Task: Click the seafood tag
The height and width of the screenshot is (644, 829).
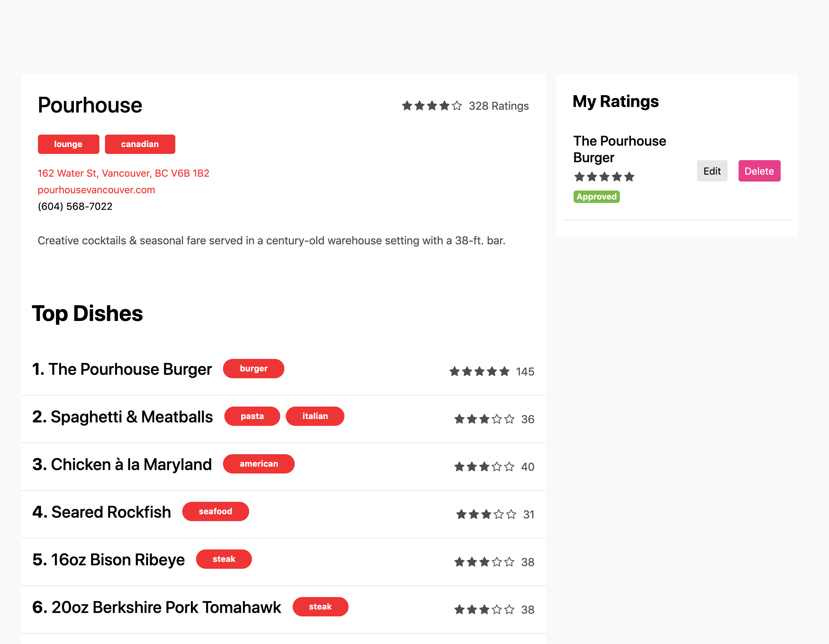Action: 215,511
